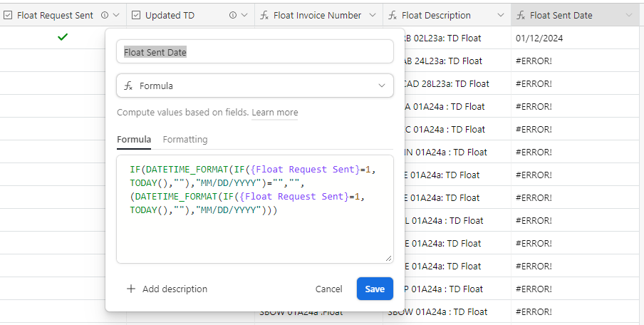Screen dimensions: 644x325
Task: Click the Float Request Sent checkbox field icon
Action: 8,15
